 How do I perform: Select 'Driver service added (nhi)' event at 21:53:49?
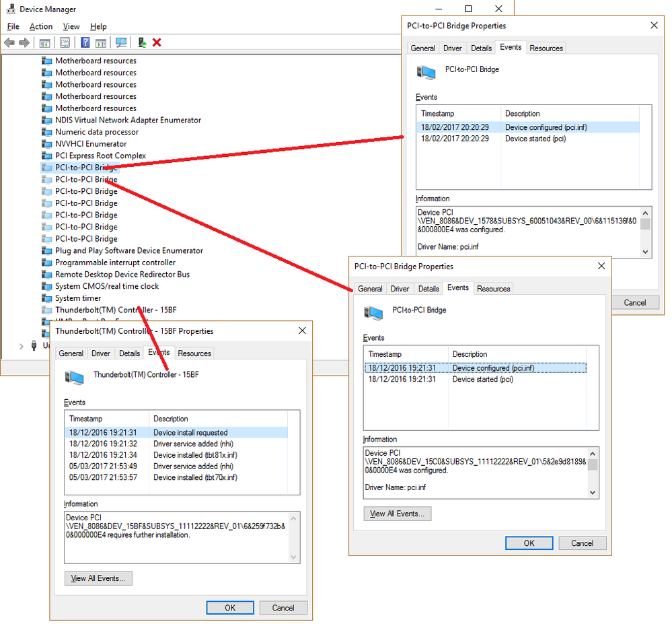tap(176, 466)
